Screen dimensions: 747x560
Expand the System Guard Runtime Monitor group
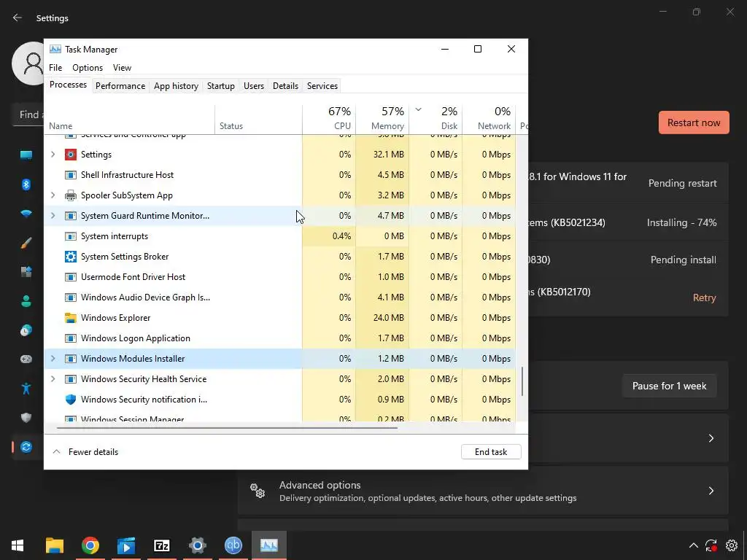(x=53, y=216)
